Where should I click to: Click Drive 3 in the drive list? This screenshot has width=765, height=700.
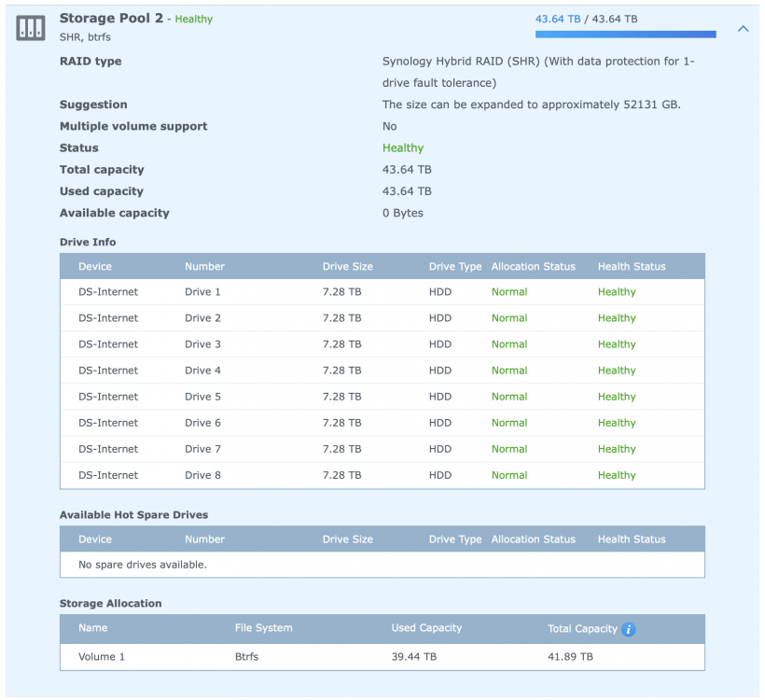click(202, 344)
